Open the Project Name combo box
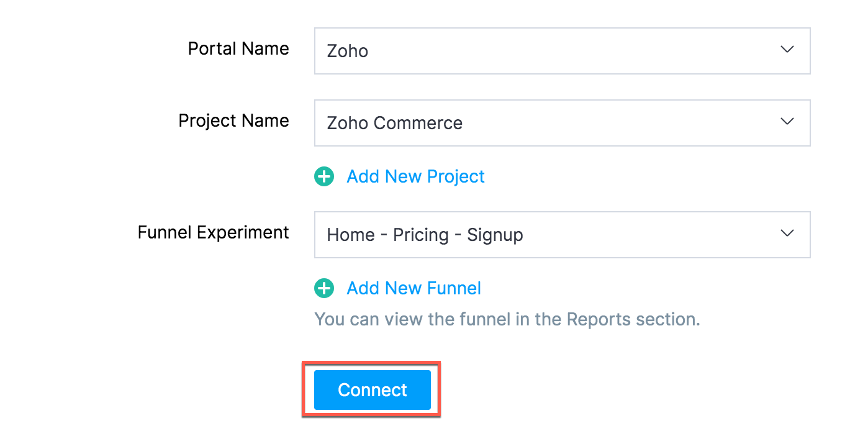 561,123
